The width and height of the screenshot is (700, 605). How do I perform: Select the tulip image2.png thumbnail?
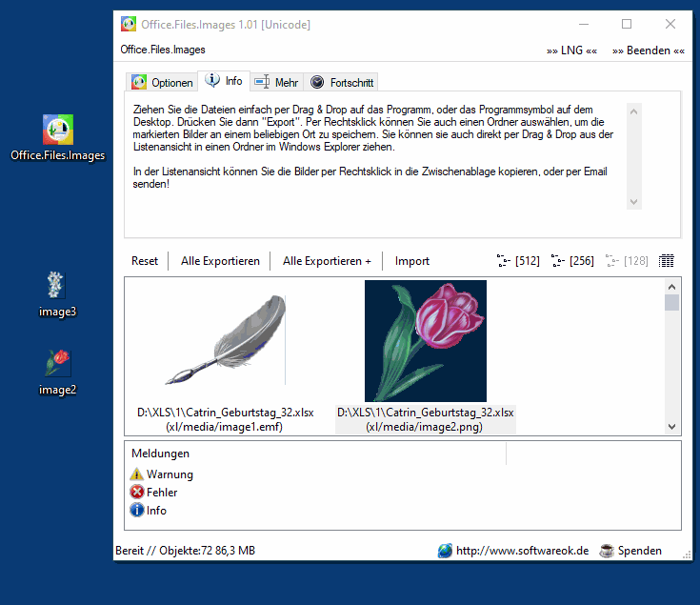(x=426, y=341)
